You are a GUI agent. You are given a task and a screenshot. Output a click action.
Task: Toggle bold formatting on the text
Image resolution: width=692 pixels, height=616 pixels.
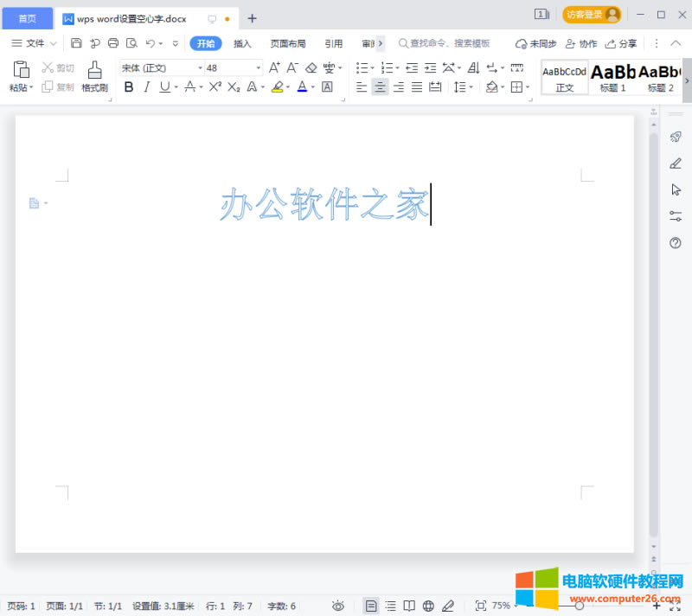(128, 87)
